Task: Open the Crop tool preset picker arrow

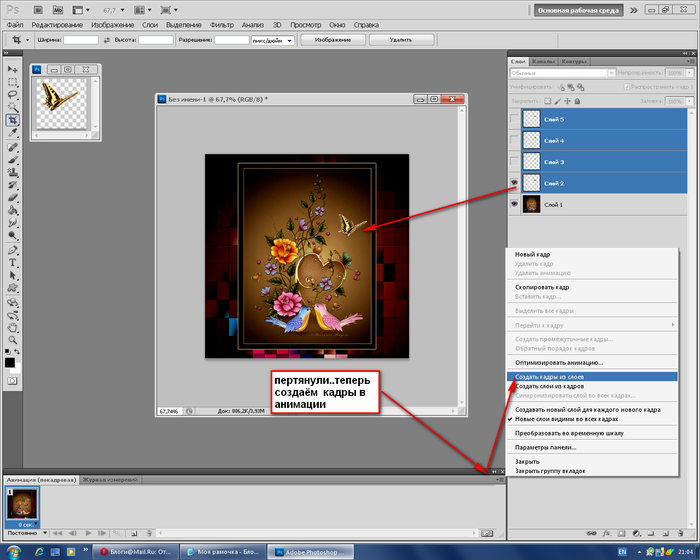Action: tap(27, 40)
